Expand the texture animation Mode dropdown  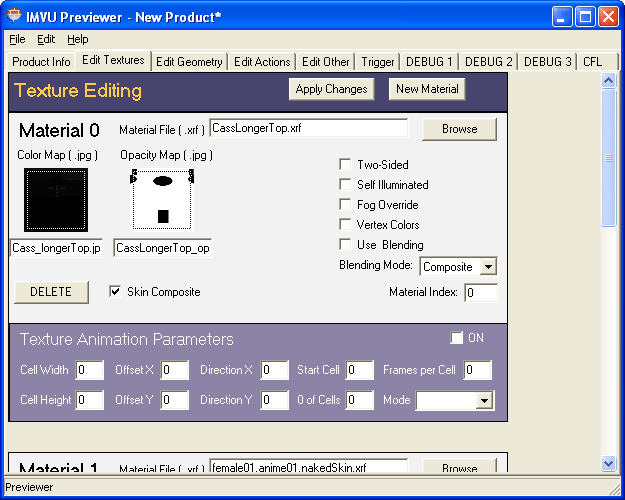click(484, 400)
